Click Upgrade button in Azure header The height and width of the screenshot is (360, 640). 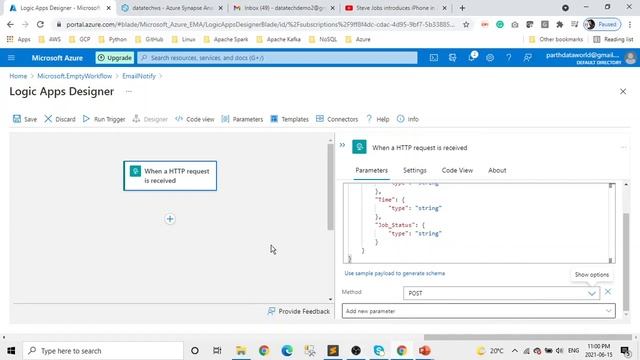[x=115, y=58]
